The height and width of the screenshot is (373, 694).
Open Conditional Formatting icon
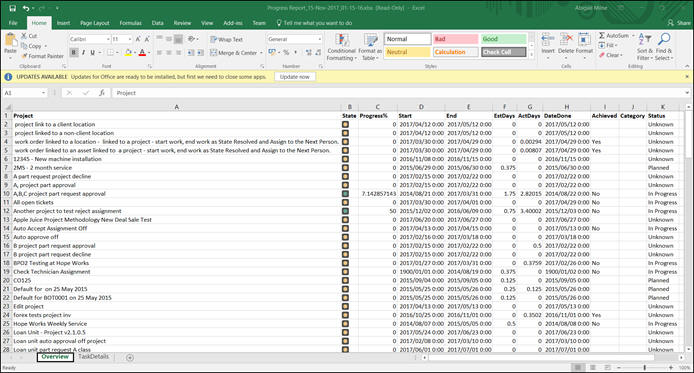[342, 41]
